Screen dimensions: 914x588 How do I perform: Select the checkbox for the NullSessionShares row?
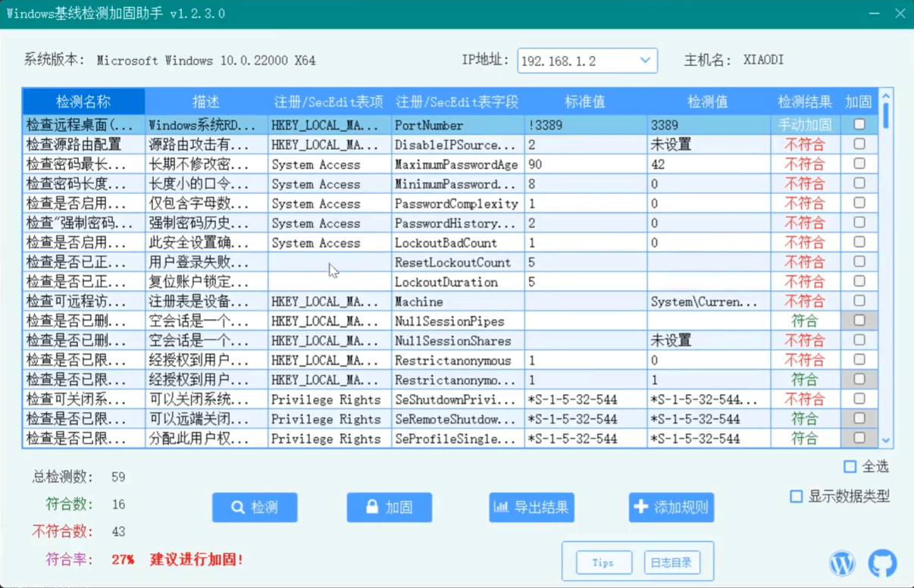click(859, 340)
